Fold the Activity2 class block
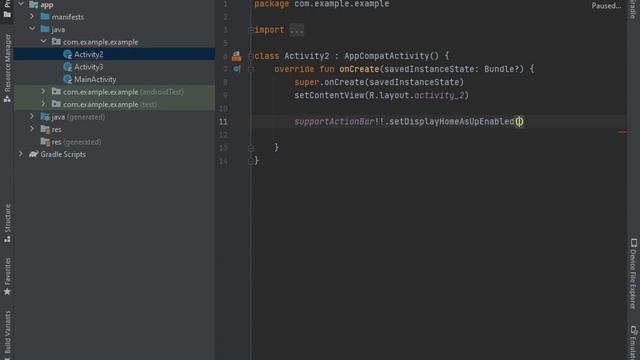 click(251, 56)
